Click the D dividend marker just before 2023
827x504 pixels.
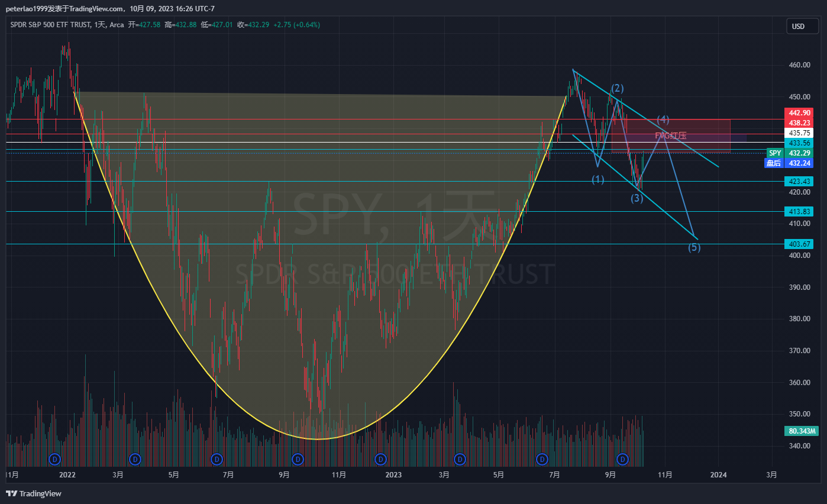tap(380, 459)
